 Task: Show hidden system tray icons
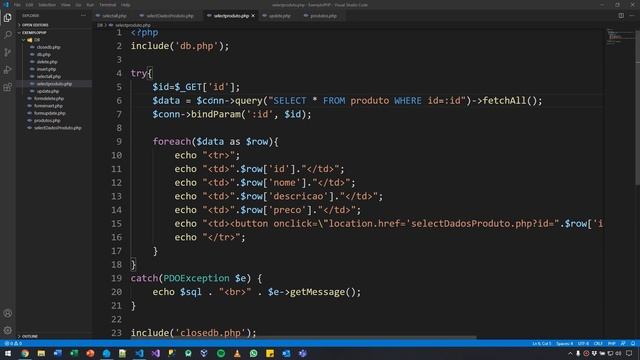(570, 353)
